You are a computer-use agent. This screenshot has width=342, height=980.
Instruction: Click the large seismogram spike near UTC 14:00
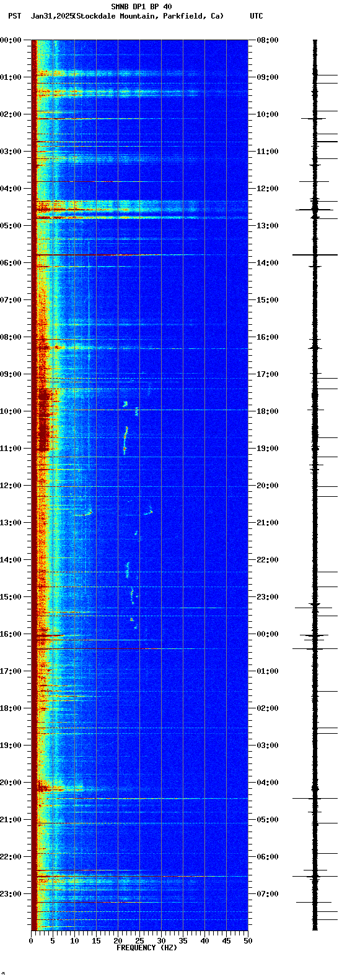[x=315, y=255]
